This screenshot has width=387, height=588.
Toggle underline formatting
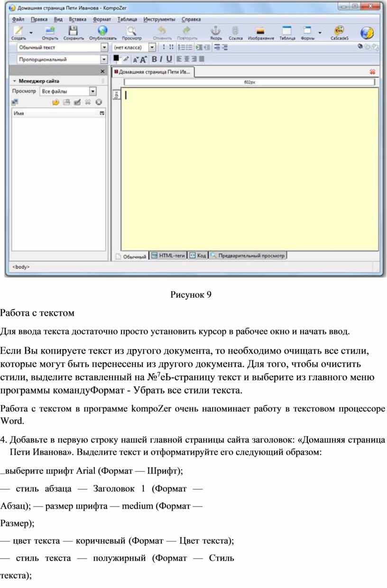click(x=169, y=59)
